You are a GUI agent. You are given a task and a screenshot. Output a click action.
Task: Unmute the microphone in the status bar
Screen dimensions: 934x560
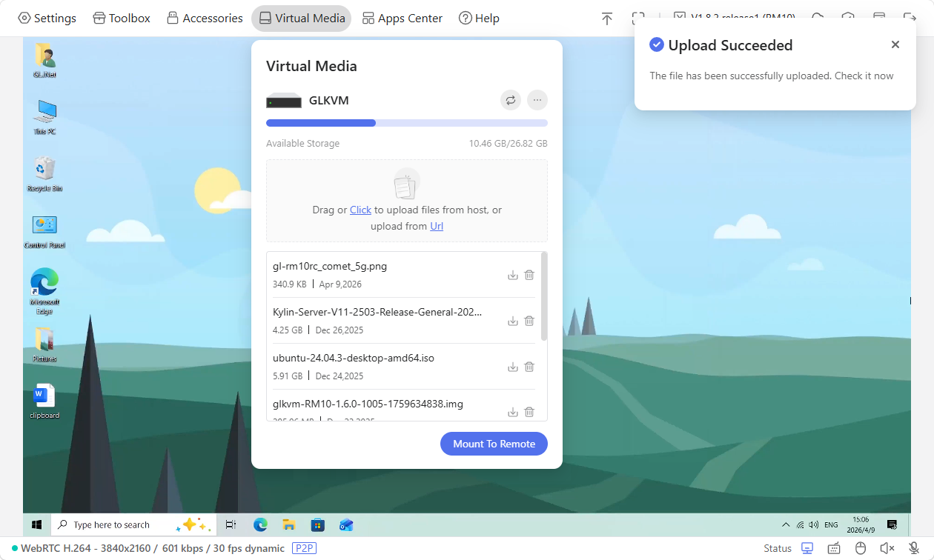pyautogui.click(x=912, y=548)
